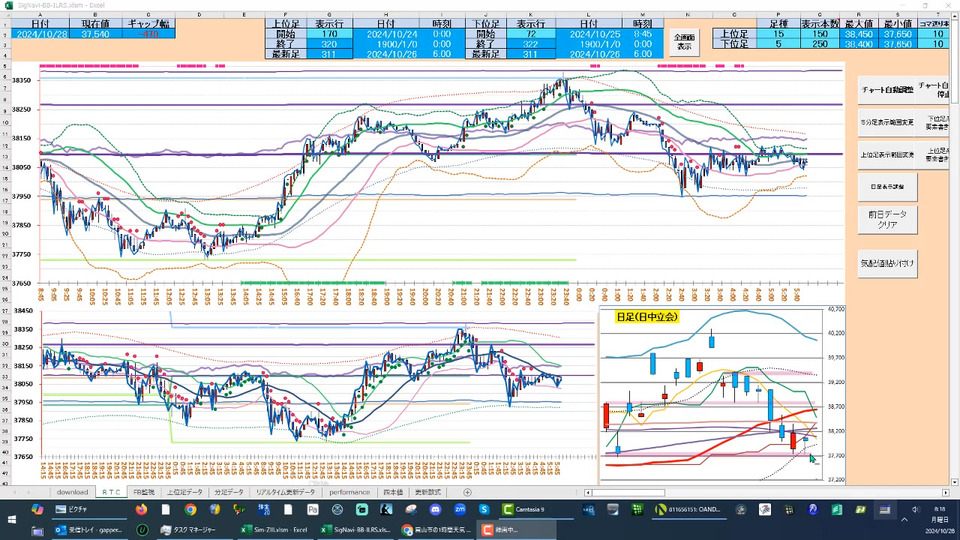Click the 前日データクリア button
The width and height of the screenshot is (960, 540).
coord(887,220)
